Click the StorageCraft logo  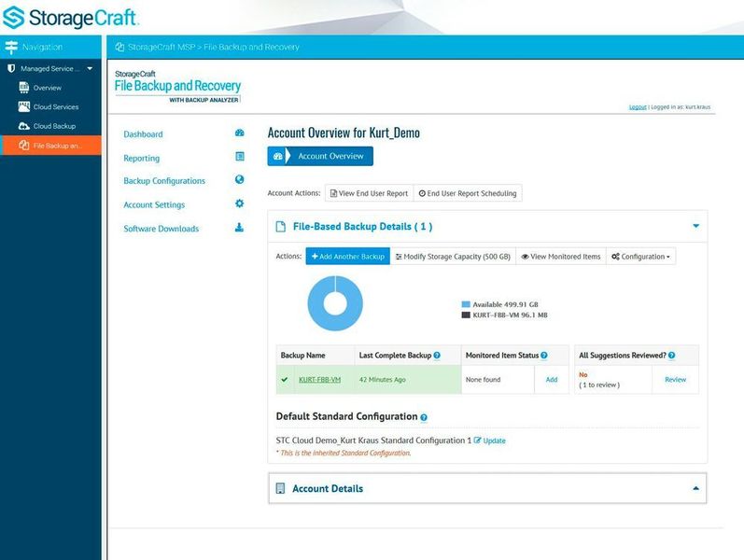pyautogui.click(x=70, y=18)
